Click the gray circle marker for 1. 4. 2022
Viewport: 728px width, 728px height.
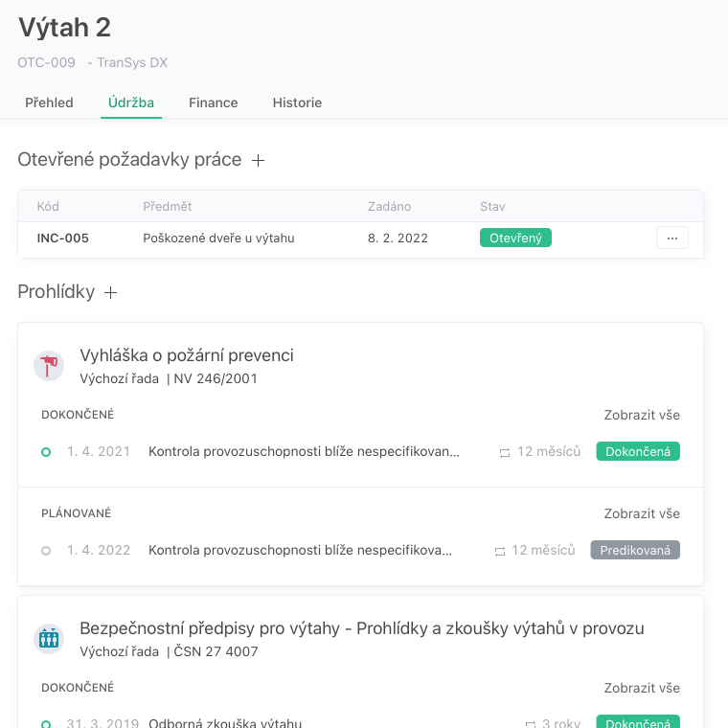point(46,551)
